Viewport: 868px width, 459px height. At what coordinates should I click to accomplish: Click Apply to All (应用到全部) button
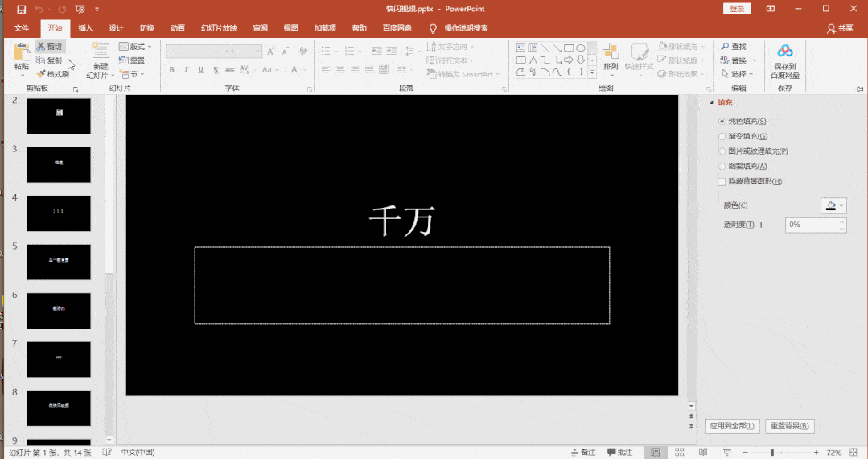pyautogui.click(x=731, y=426)
